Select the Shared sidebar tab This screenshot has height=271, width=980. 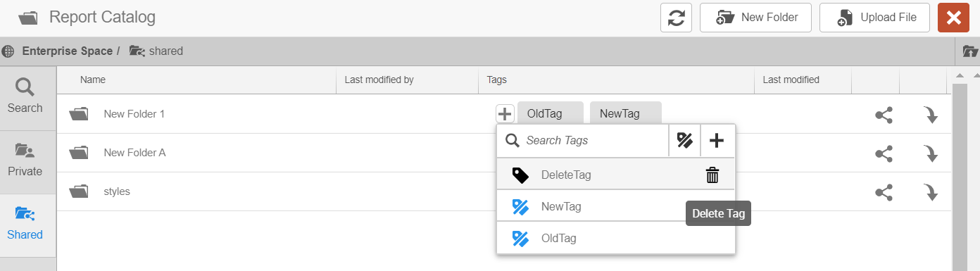click(x=25, y=225)
